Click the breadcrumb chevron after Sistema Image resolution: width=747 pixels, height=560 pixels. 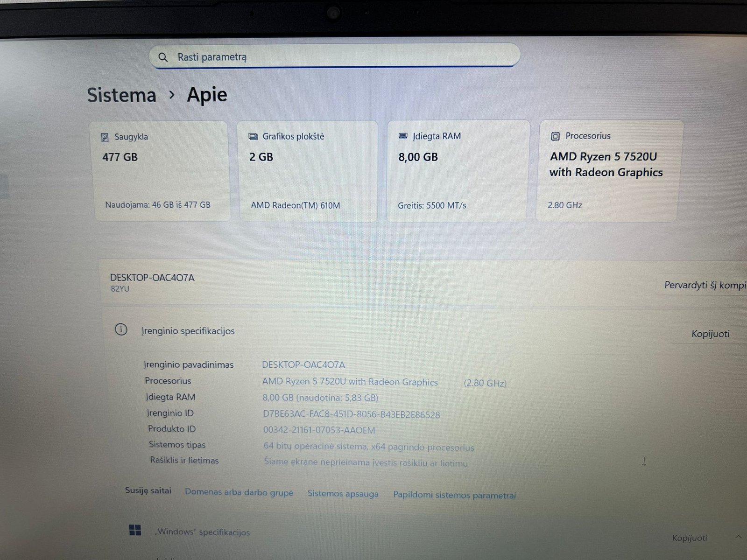click(172, 95)
